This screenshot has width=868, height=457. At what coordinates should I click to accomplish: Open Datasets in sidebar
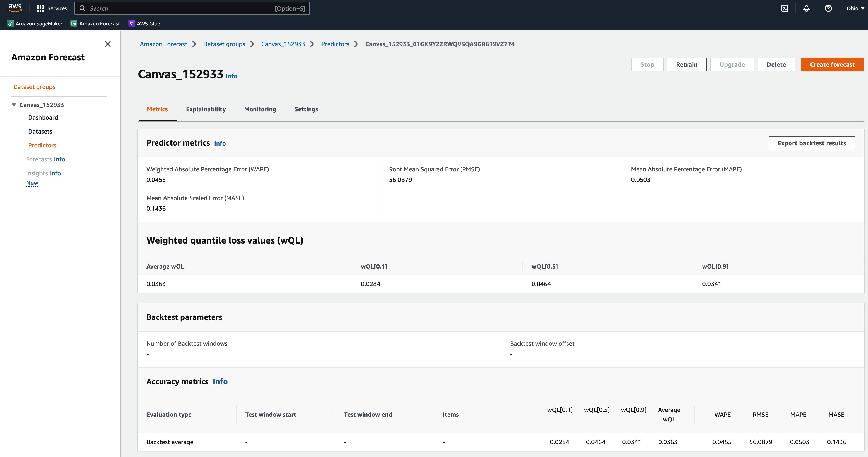40,131
